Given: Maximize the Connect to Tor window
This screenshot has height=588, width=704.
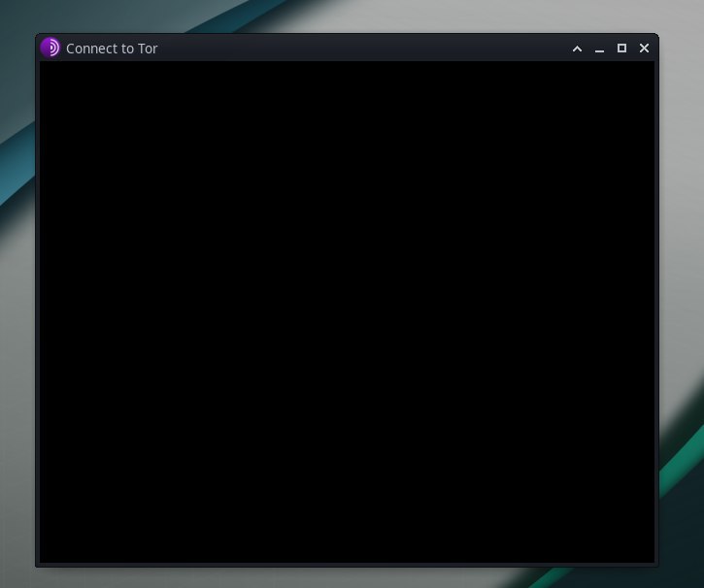Looking at the screenshot, I should [621, 48].
